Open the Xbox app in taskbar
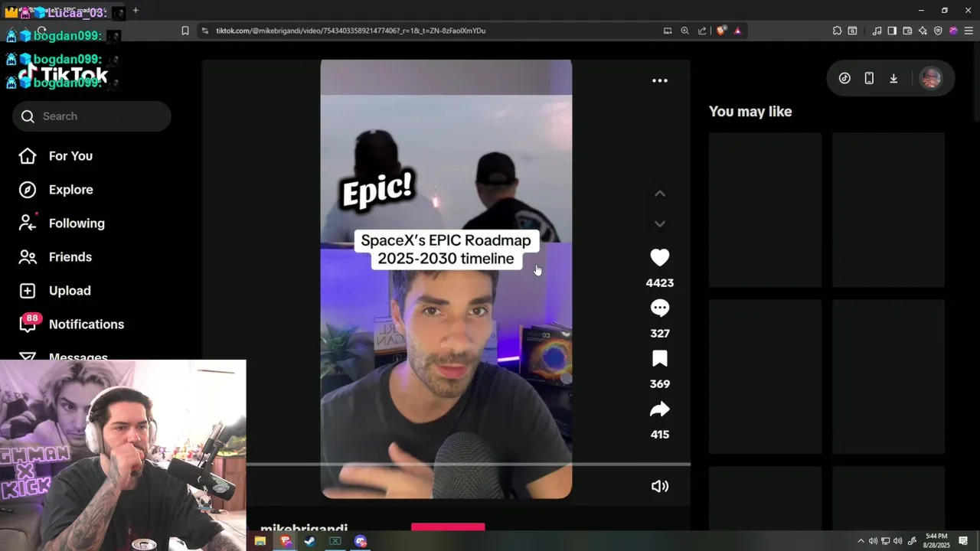Viewport: 980px width, 551px height. (x=335, y=541)
